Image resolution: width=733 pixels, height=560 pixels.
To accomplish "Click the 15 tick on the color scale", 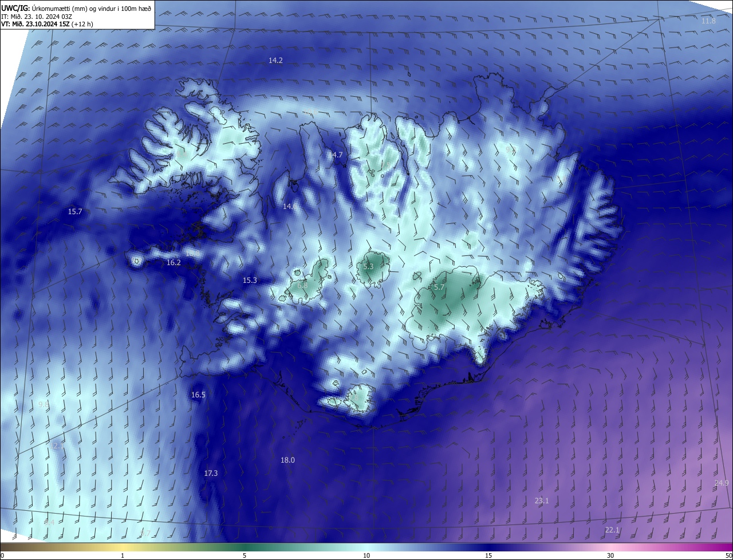I will coord(488,555).
